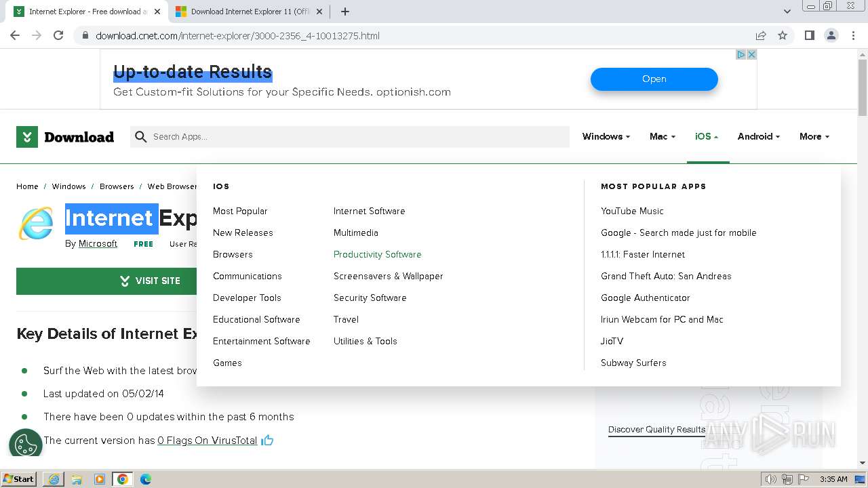Open Iriun Webcam for PC and Mac
Viewport: 868px width, 488px height.
[662, 319]
